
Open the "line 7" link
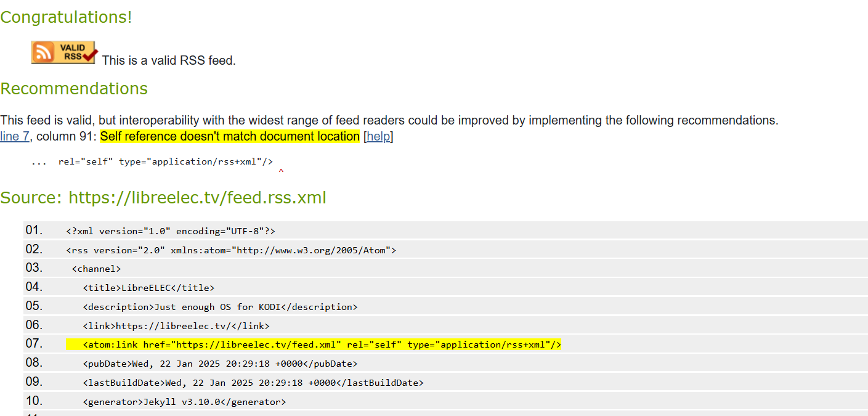tap(15, 136)
